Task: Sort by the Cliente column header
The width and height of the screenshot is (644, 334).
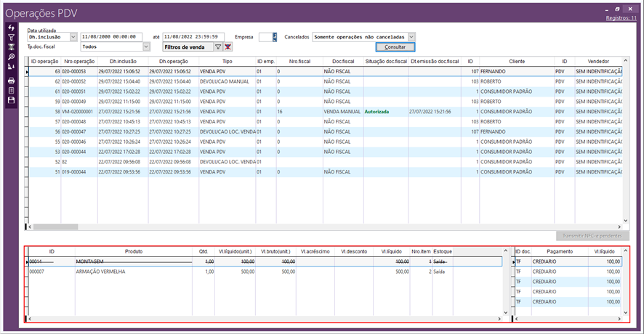Action: [516, 62]
